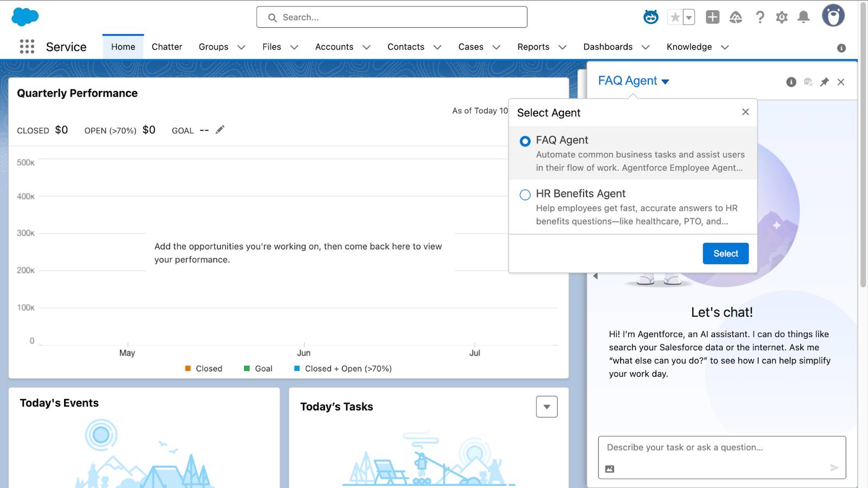This screenshot has height=488, width=868.
Task: Pin the Agentforce panel
Action: coord(825,82)
